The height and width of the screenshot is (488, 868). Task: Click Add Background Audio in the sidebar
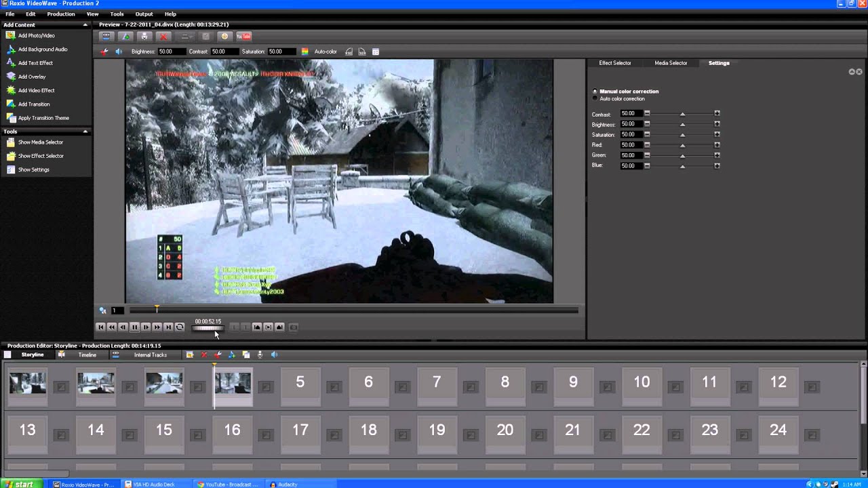[x=43, y=49]
